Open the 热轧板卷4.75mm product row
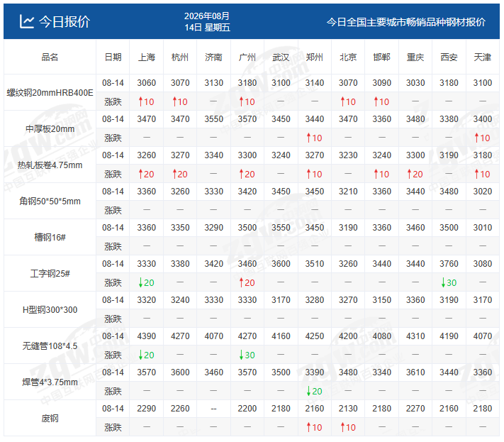This screenshot has height=442, width=504. pos(50,165)
